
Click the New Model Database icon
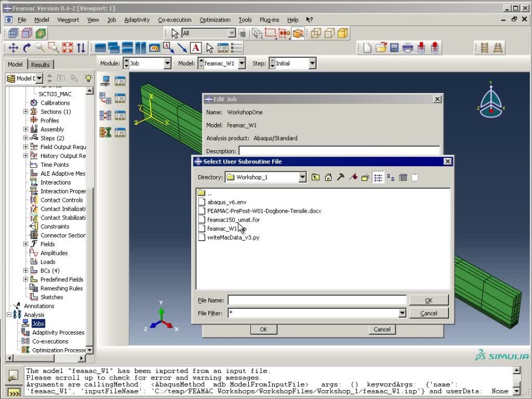(x=367, y=48)
